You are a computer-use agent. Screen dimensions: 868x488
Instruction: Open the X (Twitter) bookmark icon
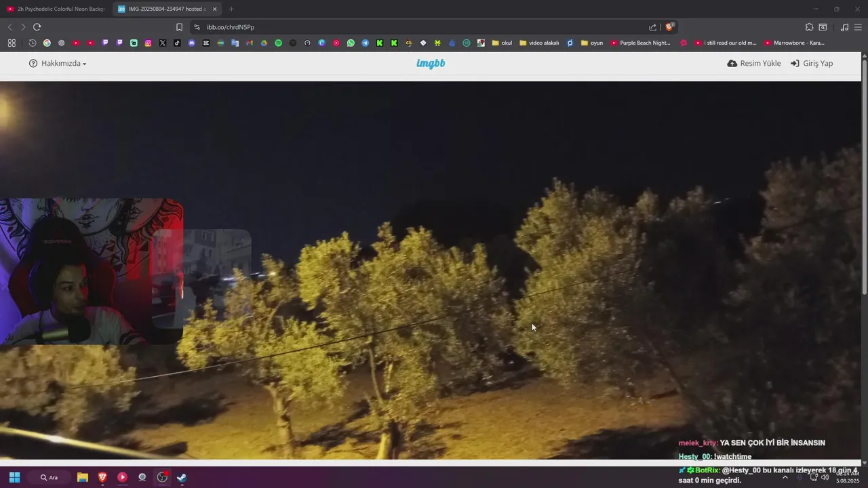point(163,43)
